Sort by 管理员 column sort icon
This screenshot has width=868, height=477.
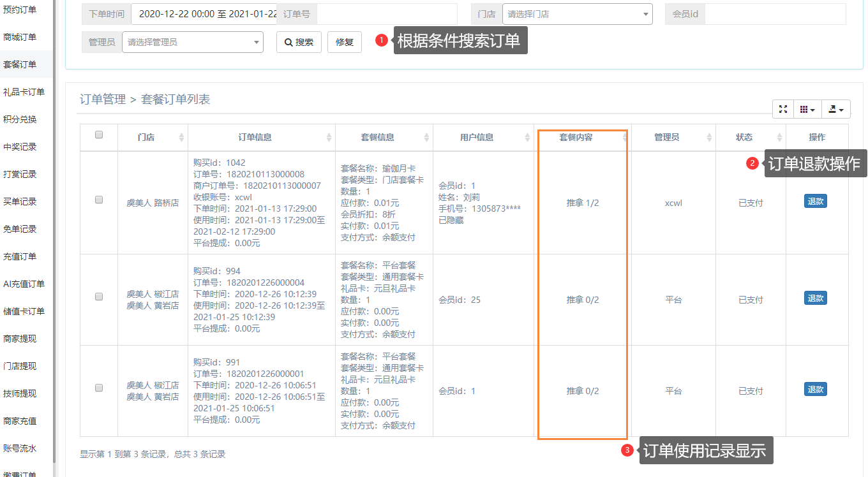[710, 138]
